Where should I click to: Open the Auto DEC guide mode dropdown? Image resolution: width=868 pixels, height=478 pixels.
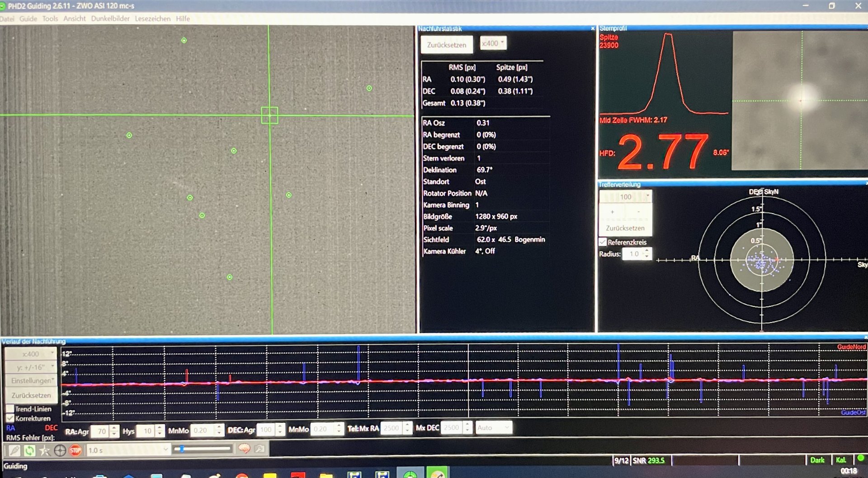point(494,427)
